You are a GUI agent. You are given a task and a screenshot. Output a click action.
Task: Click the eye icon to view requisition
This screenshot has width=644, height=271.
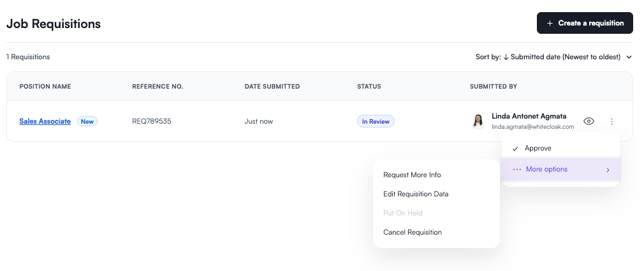coord(589,121)
